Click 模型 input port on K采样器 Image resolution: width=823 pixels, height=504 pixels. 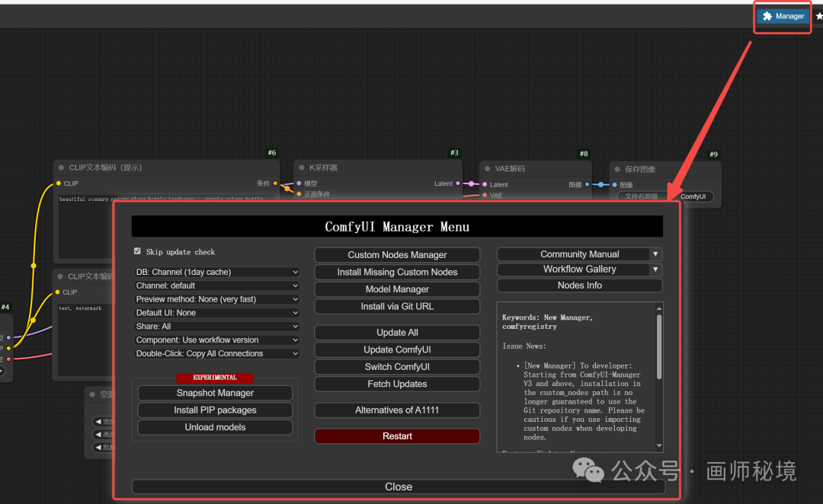coord(299,183)
